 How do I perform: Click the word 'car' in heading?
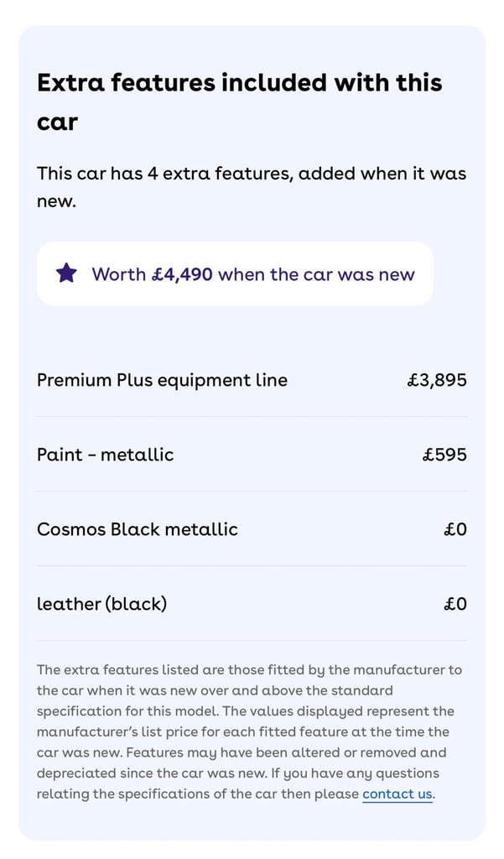(57, 122)
